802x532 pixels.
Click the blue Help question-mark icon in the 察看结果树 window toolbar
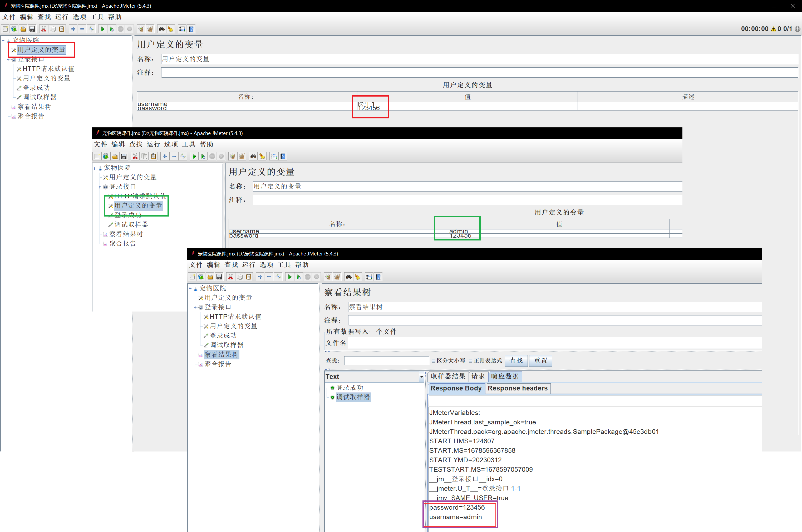pyautogui.click(x=378, y=277)
